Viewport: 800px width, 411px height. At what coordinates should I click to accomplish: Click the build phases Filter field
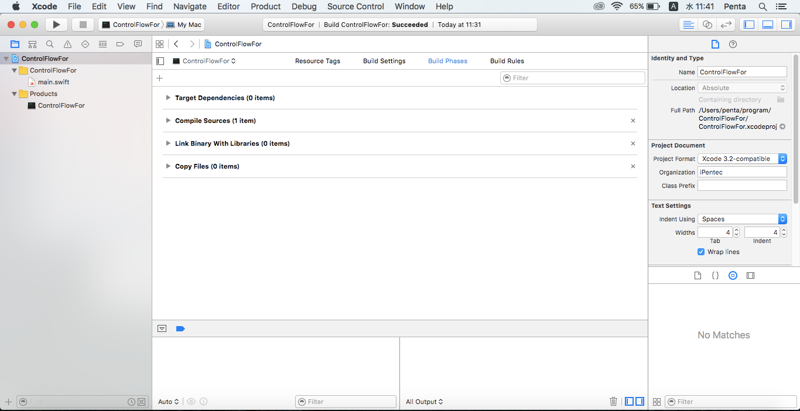click(572, 78)
